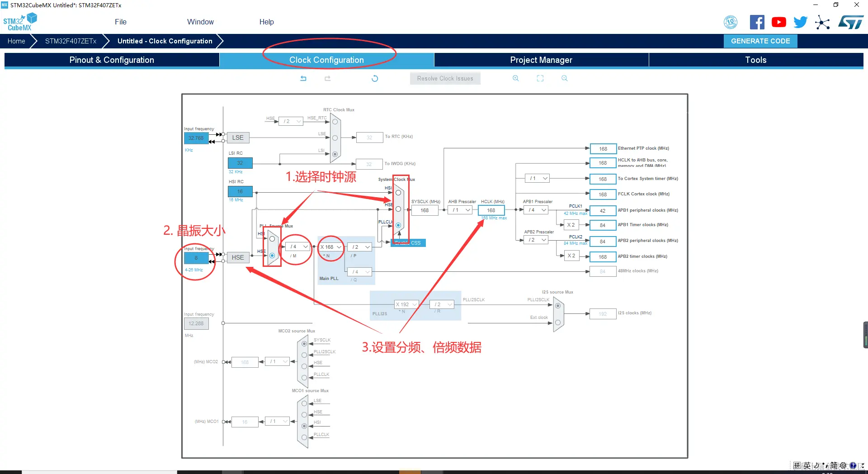Open the PLL /M divider dropdown
Image resolution: width=868 pixels, height=474 pixels.
click(298, 247)
